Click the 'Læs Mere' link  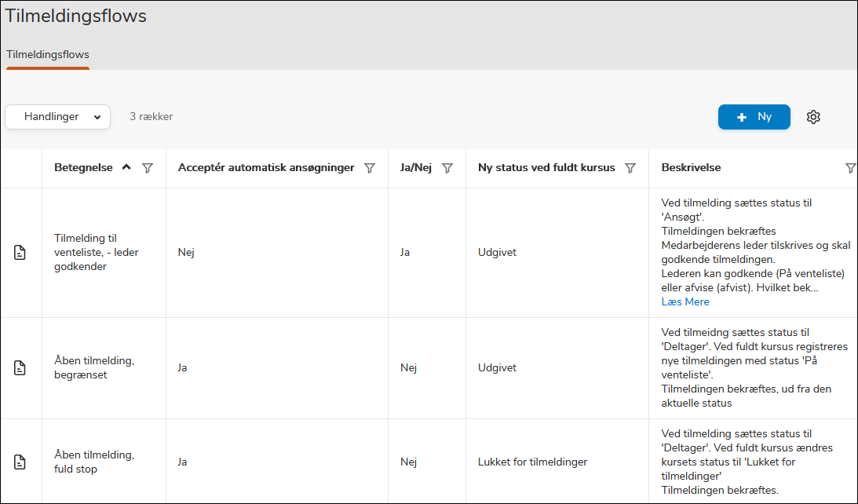pos(685,302)
